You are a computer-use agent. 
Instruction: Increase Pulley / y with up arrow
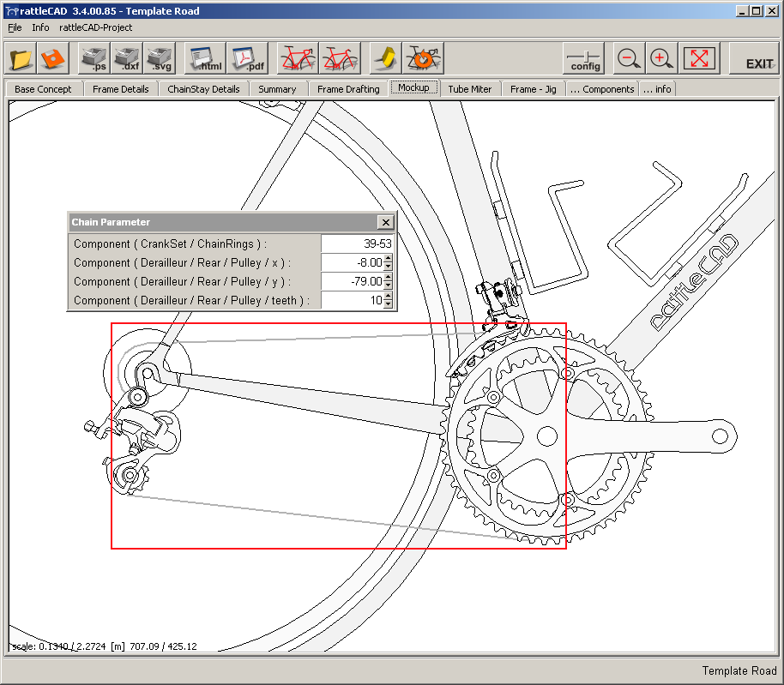(388, 277)
